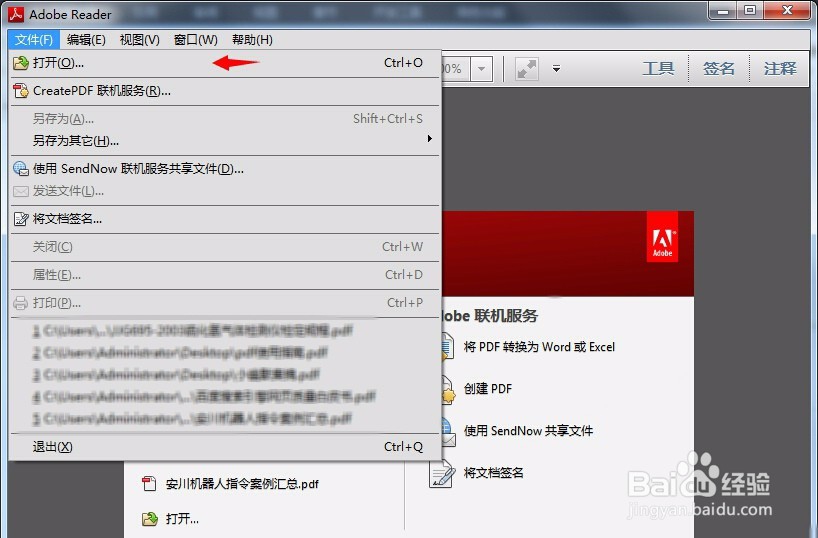Maximize the Adobe Reader window

[750, 11]
